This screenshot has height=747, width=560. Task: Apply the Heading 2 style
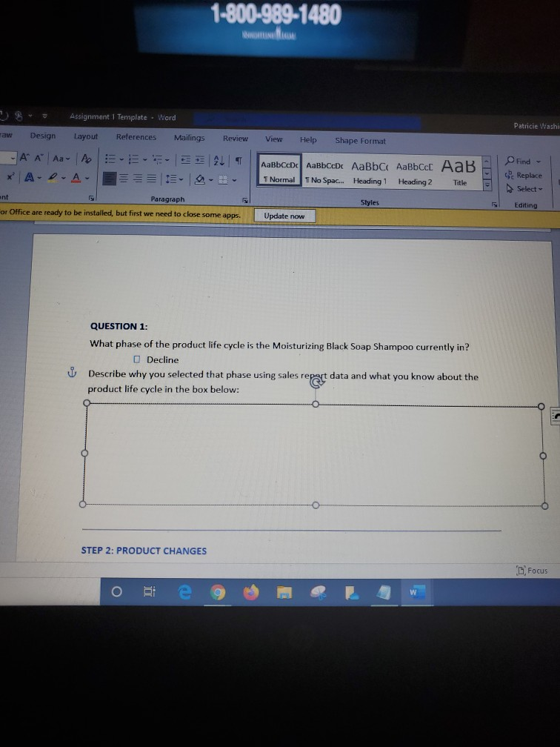point(415,173)
